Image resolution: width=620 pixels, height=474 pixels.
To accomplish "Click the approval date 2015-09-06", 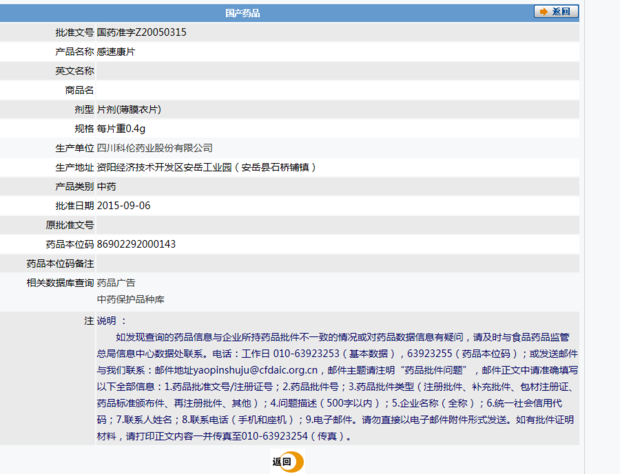I will point(124,205).
